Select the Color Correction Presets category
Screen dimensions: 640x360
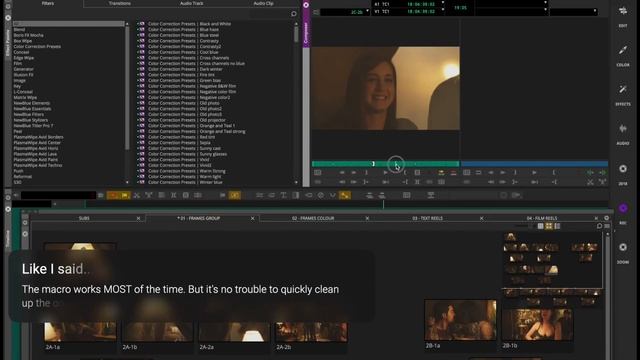coord(37,47)
